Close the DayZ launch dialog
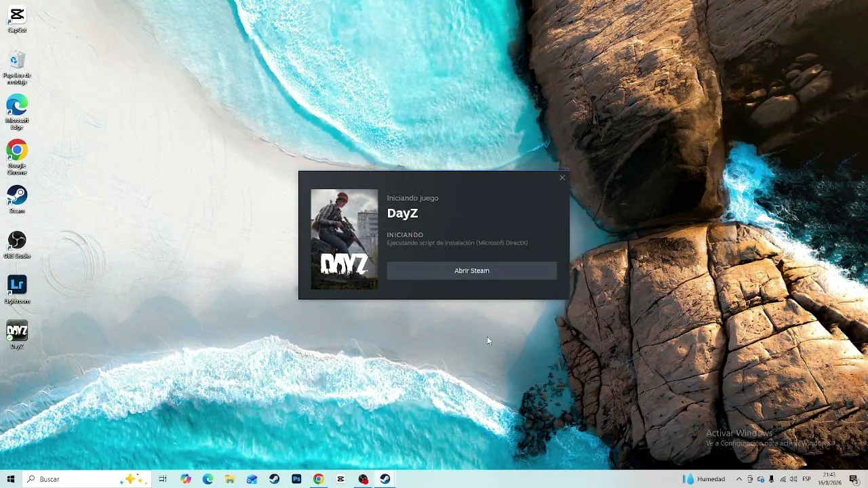The width and height of the screenshot is (868, 488). pos(562,178)
